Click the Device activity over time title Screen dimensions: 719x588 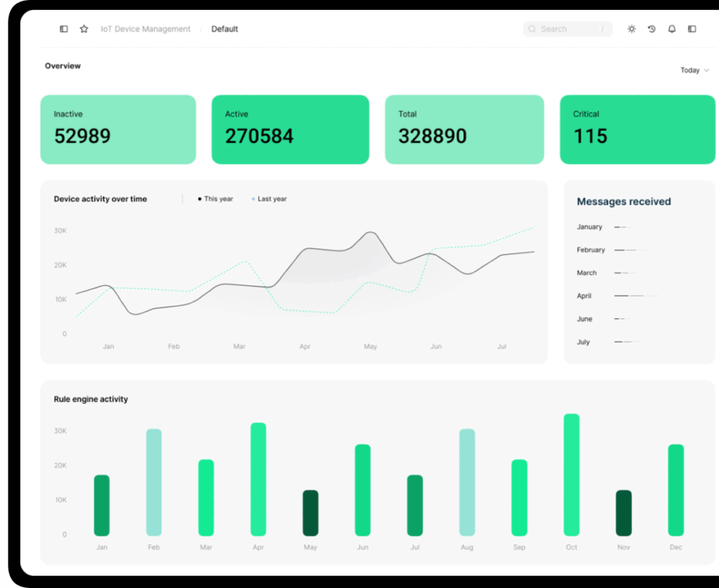[100, 199]
